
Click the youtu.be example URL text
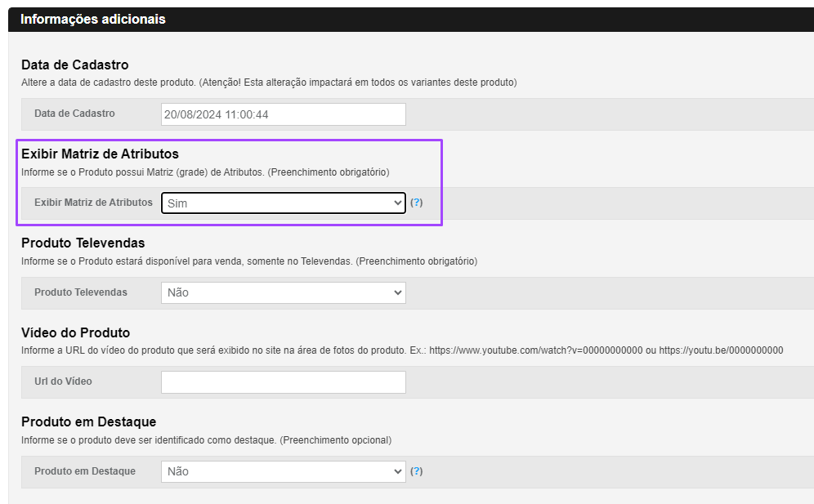coord(721,350)
